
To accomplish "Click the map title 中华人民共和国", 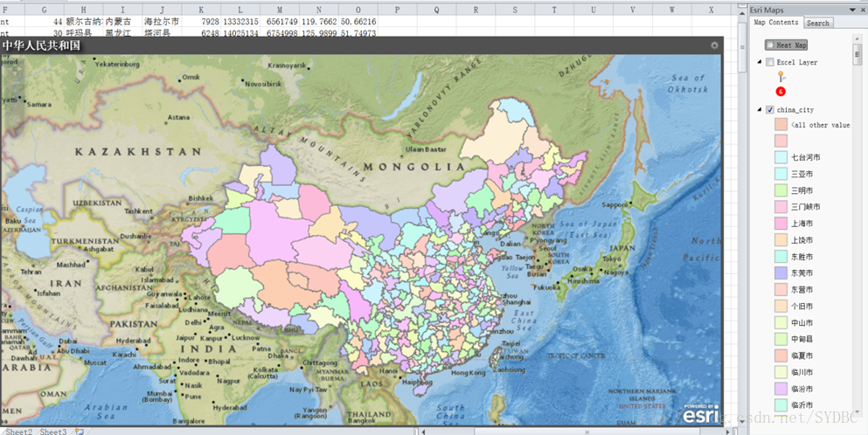I will click(x=41, y=45).
